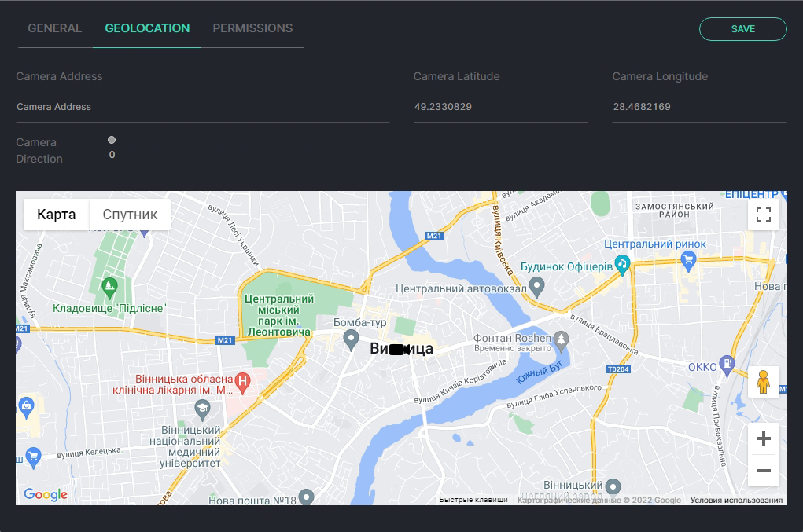The image size is (803, 532).
Task: Click the Street View pegman icon
Action: click(763, 382)
